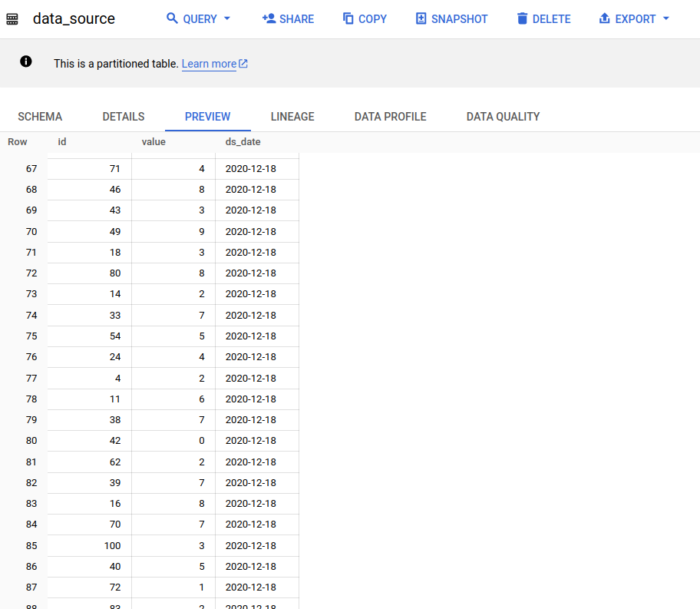This screenshot has width=700, height=609.
Task: Click value cell 0 in row 80
Action: (173, 441)
